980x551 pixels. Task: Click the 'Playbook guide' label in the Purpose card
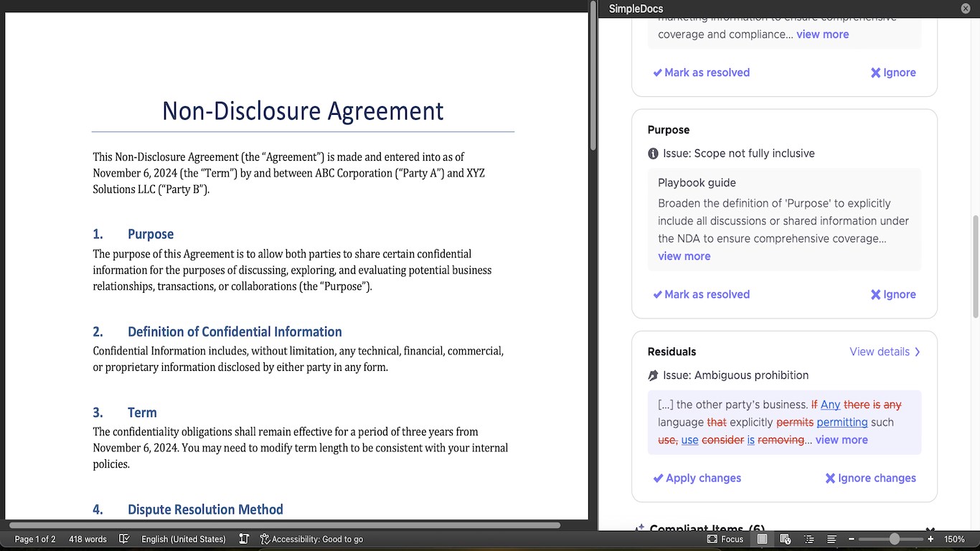click(697, 183)
